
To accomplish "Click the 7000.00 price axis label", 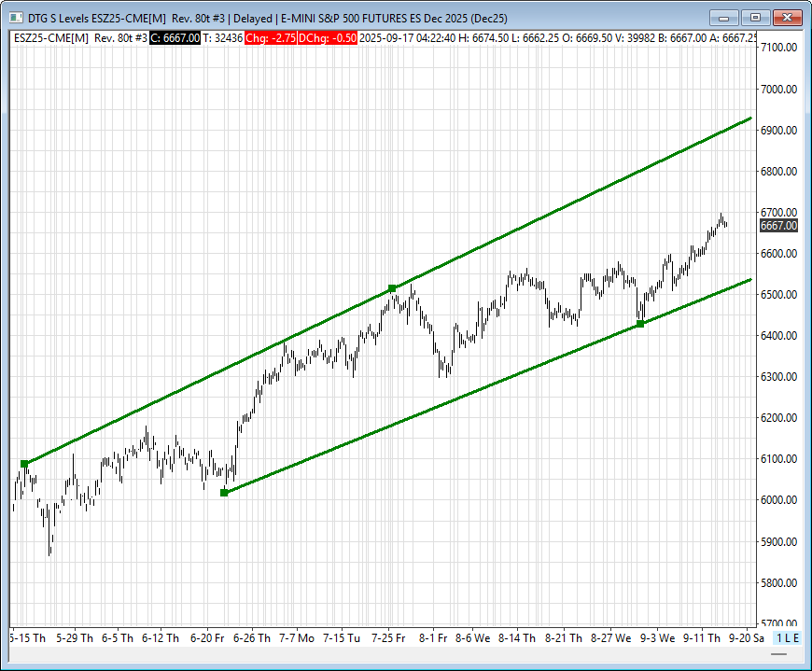I will pos(778,89).
